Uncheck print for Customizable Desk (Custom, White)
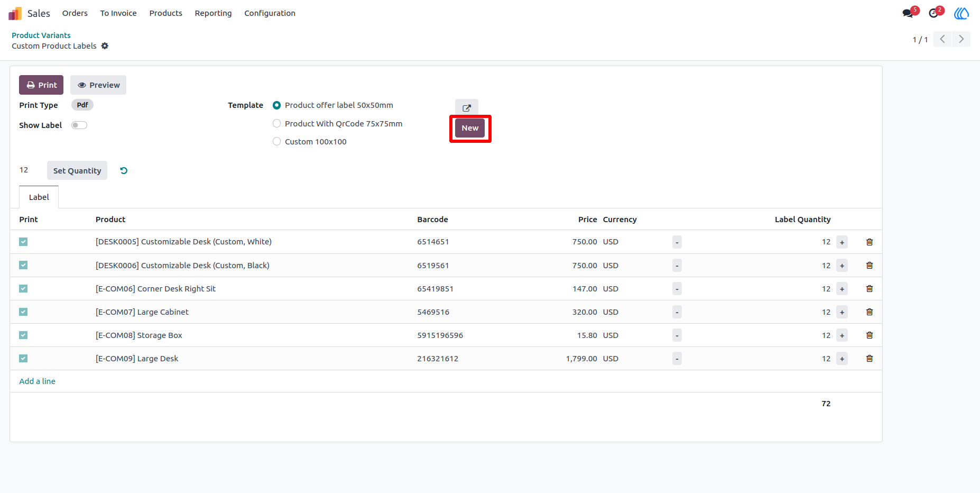This screenshot has height=493, width=980. pos(23,242)
